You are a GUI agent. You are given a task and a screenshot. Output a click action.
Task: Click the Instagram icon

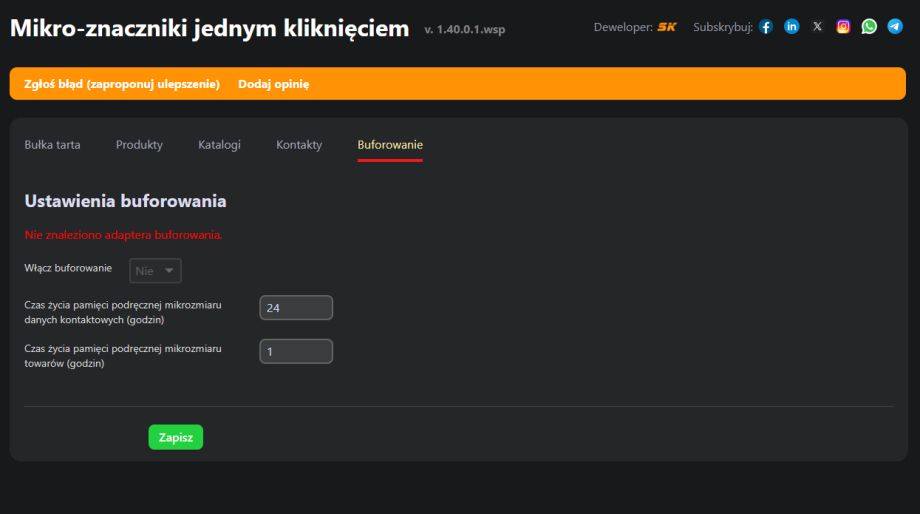[x=844, y=27]
